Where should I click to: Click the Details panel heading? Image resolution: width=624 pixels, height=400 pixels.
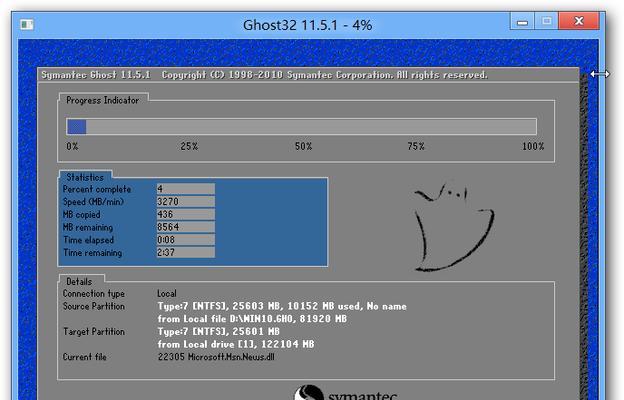point(79,282)
